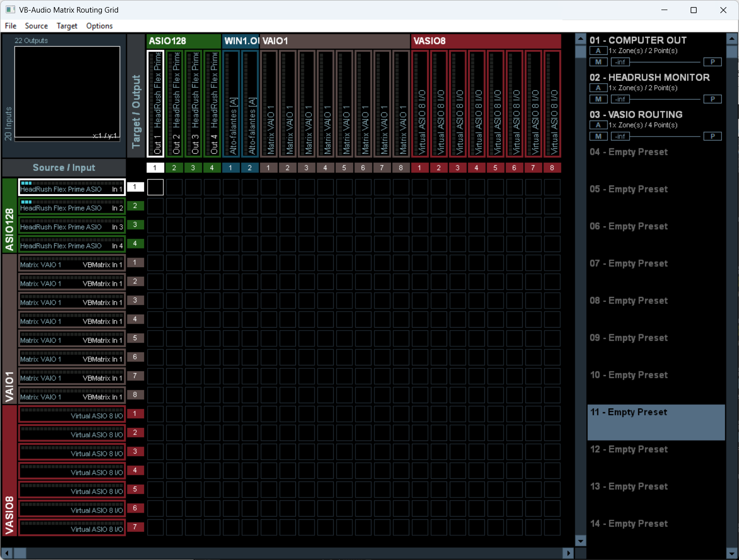Click the A button of VASIO ROUTING preset
Viewport: 739px width, 560px height.
tap(598, 126)
